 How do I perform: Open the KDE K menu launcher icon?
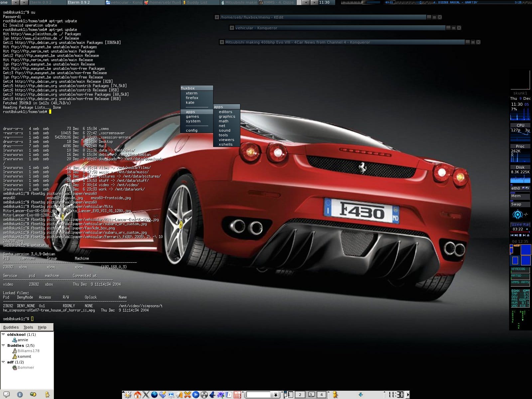point(127,395)
